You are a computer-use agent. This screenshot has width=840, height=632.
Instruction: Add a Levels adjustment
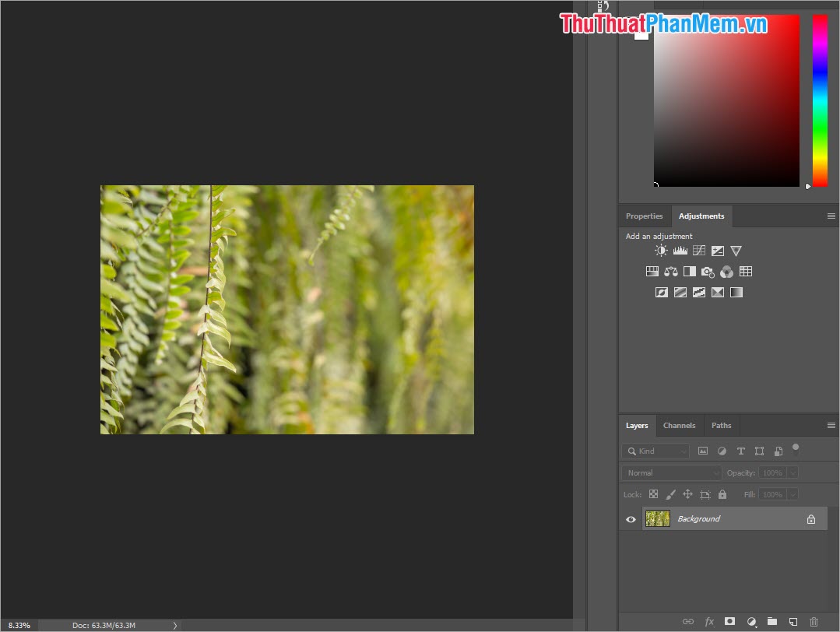(x=680, y=250)
